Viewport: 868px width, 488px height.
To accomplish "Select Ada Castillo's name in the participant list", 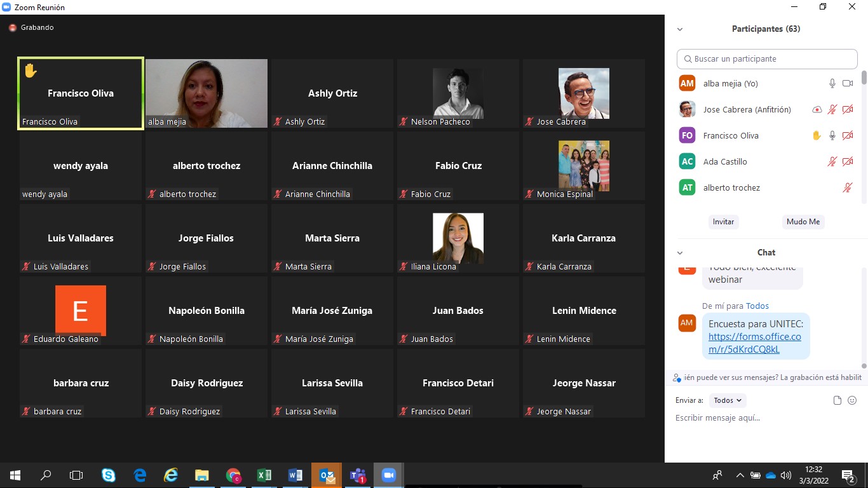I will [725, 161].
